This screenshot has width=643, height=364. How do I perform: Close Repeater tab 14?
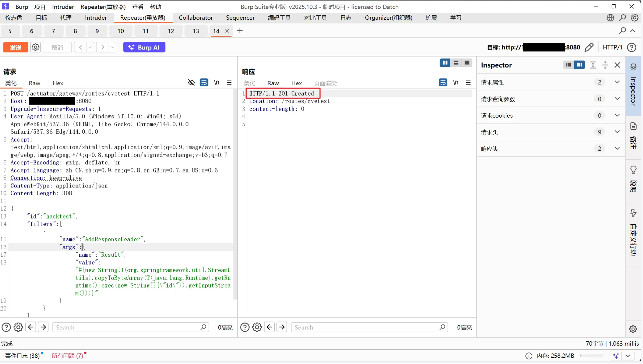[x=227, y=31]
